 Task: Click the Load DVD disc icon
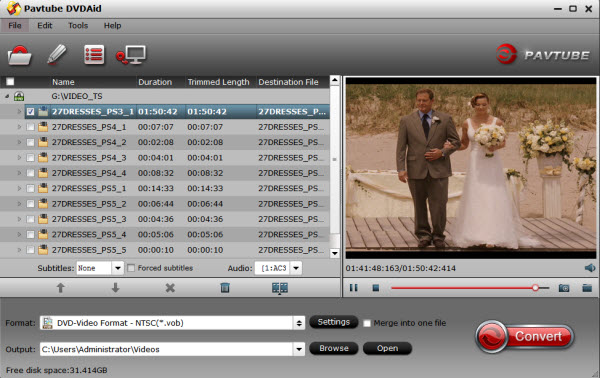pyautogui.click(x=20, y=55)
